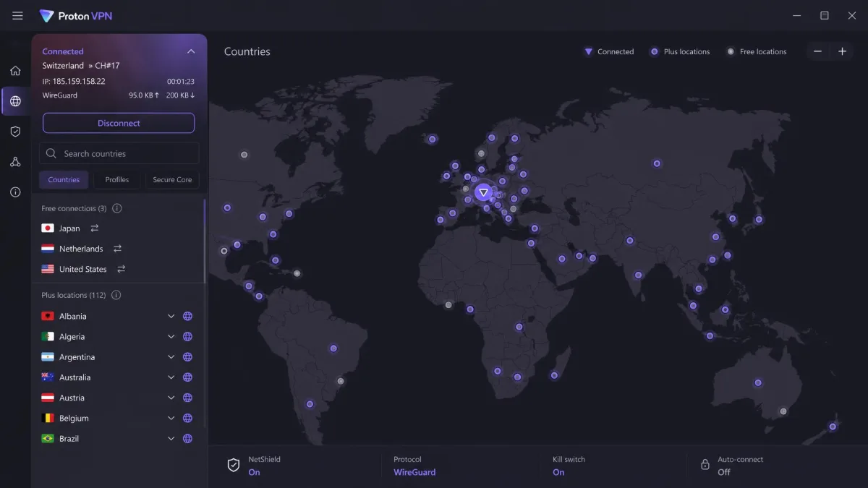868x488 pixels.
Task: Click the change-server arrows next to Japan
Action: (94, 228)
